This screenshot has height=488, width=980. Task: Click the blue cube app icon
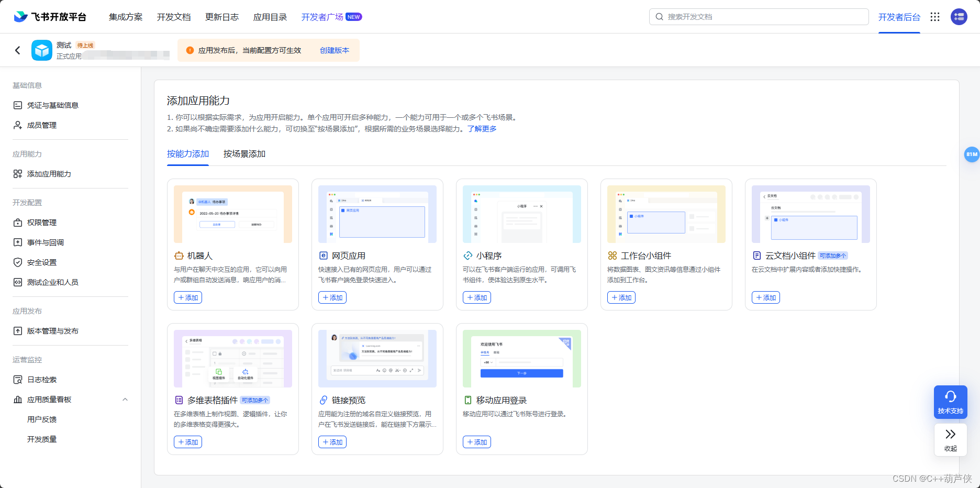coord(42,50)
